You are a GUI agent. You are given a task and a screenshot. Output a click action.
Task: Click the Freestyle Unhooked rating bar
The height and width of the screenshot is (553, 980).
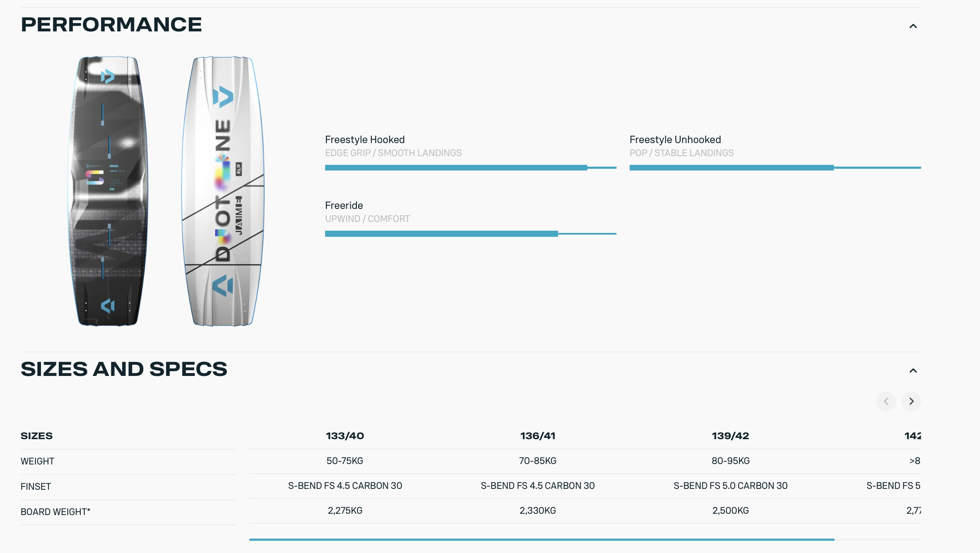click(x=775, y=167)
